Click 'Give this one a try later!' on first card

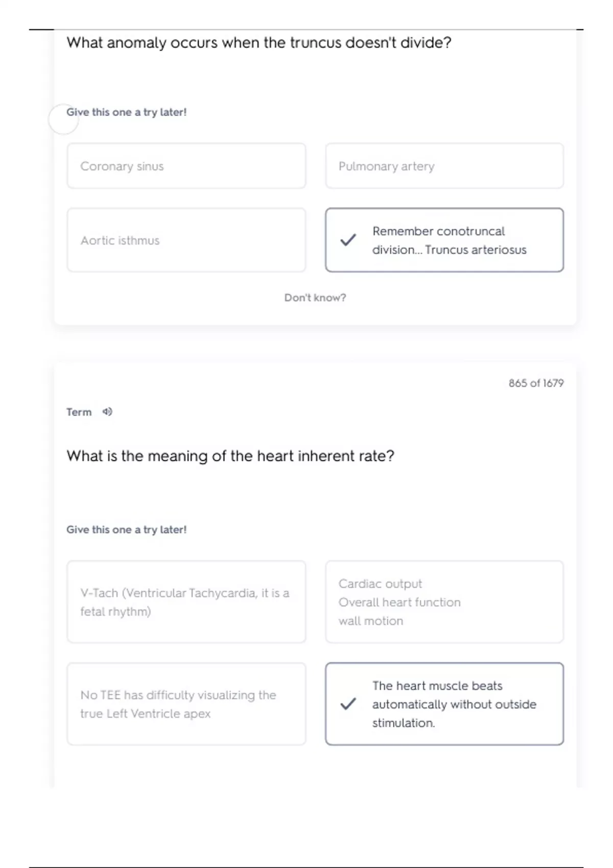[x=127, y=112]
